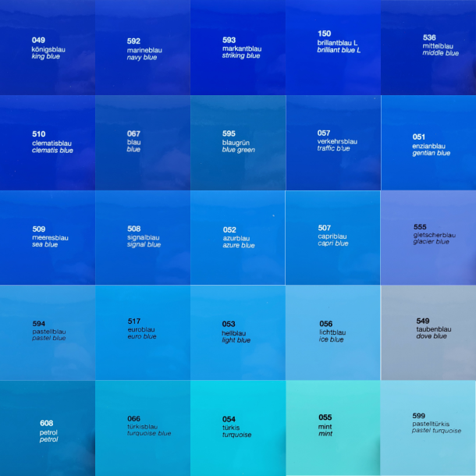Viewport: 476px width, 476px height.
Task: Pick the 052 azurblau azure blue swatch
Action: click(x=238, y=238)
